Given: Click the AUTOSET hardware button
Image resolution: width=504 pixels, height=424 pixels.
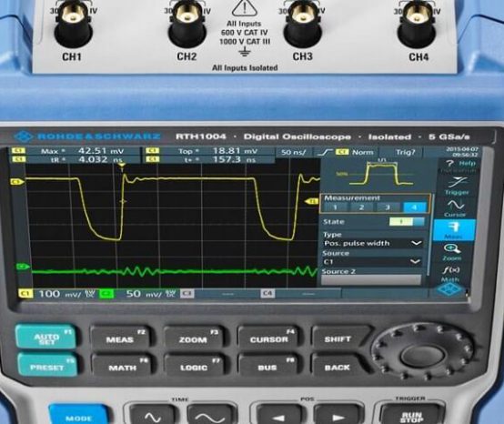Looking at the screenshot, I should pyautogui.click(x=46, y=338).
